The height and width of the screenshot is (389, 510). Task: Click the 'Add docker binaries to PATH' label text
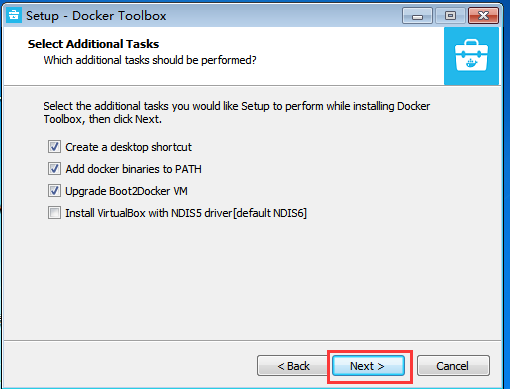coord(133,169)
